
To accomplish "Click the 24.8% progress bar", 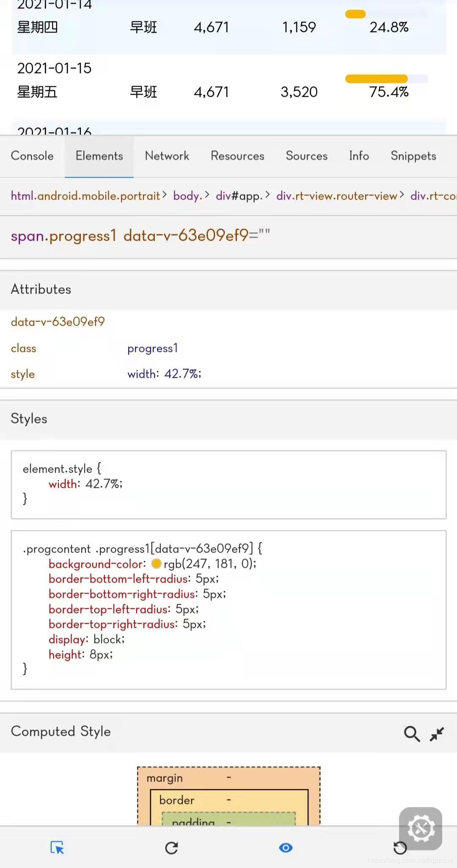I will [387, 14].
